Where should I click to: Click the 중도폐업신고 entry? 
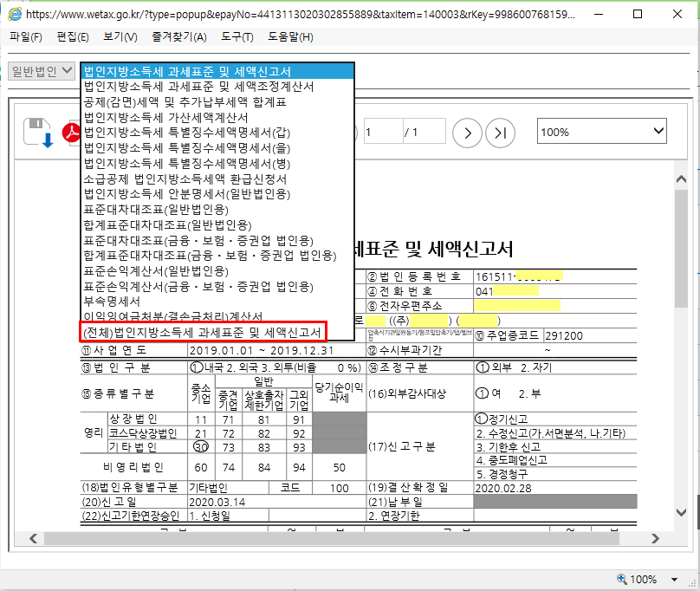[512, 460]
